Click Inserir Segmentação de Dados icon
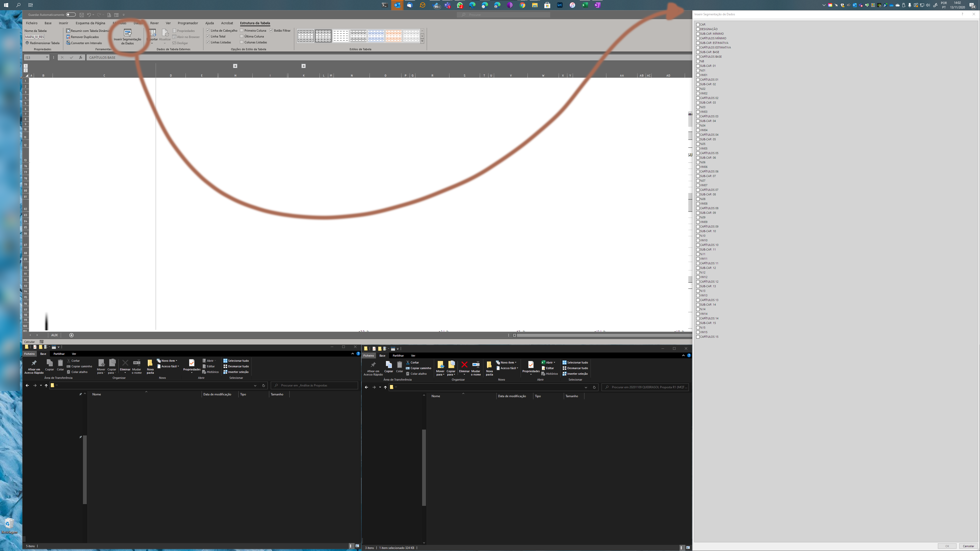Screen dimensions: 980x551 tap(127, 33)
